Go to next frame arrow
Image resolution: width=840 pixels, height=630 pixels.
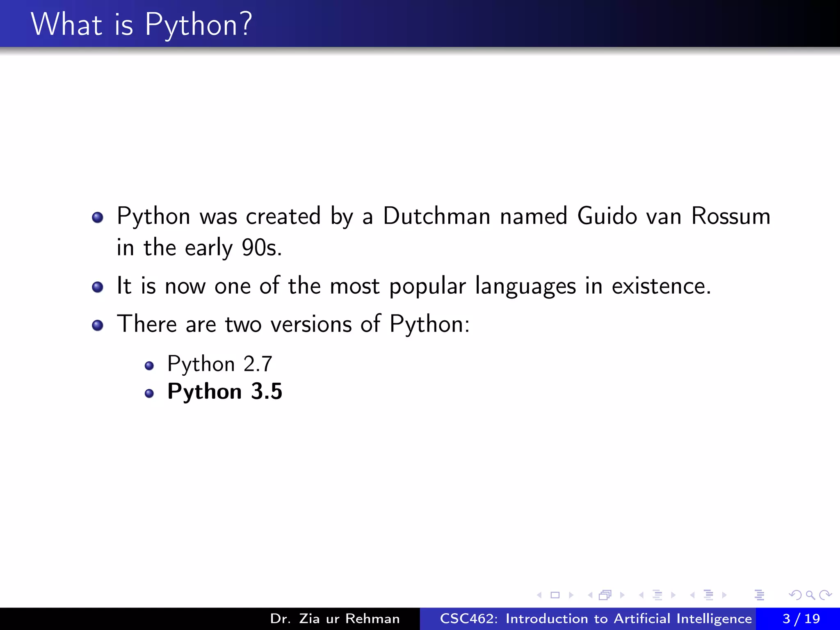[x=622, y=595]
